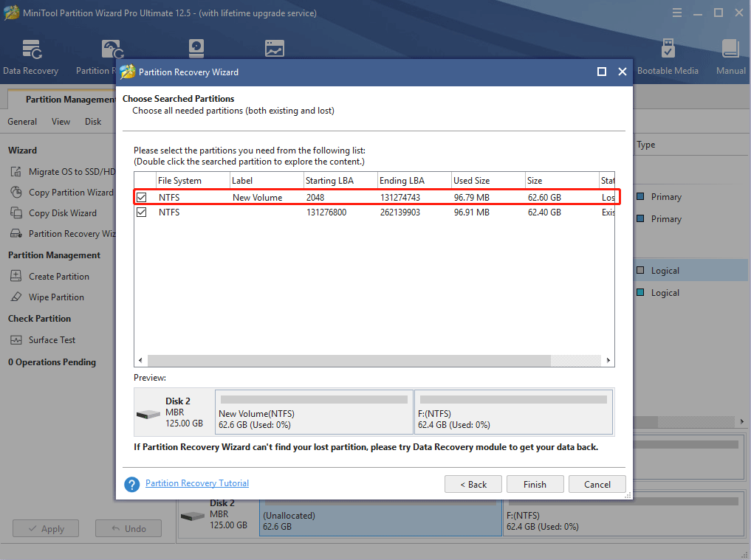Sort by Size column header

click(x=562, y=181)
